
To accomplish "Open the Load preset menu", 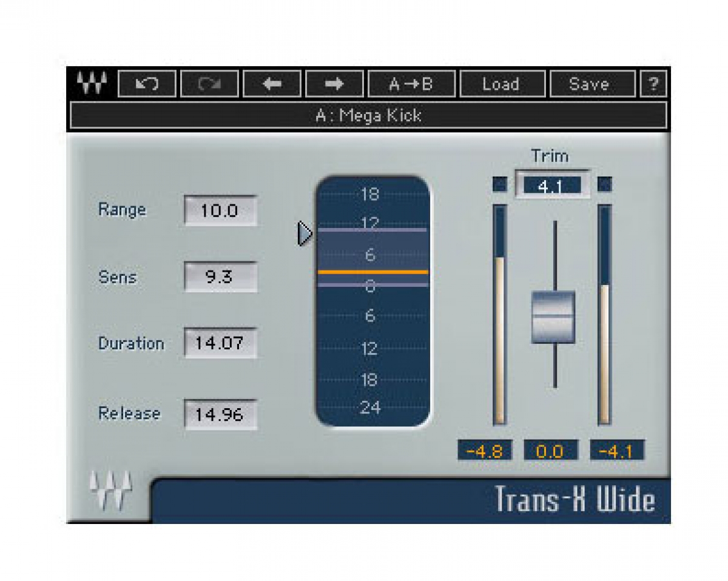I will pyautogui.click(x=502, y=84).
